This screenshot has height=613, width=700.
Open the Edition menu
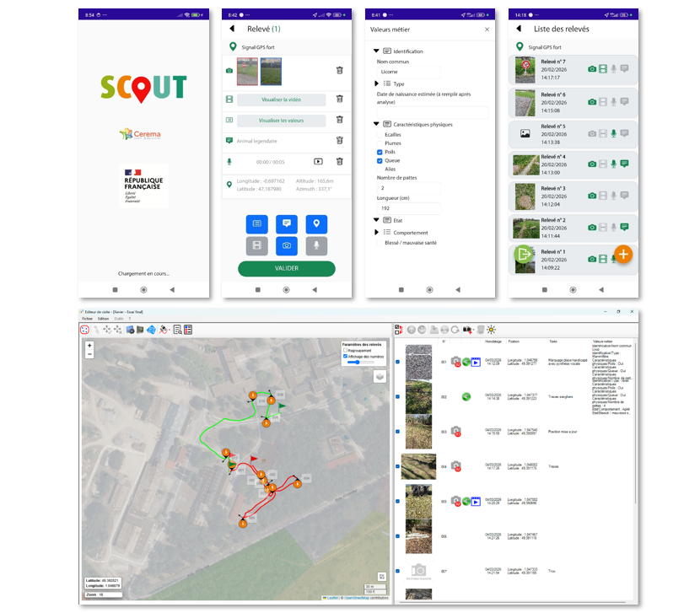click(103, 319)
